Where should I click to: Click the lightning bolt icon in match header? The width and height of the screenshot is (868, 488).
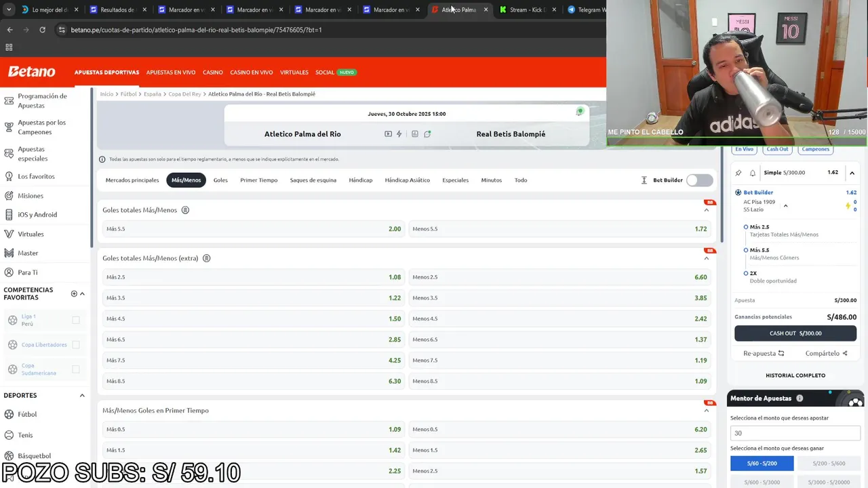pyautogui.click(x=399, y=134)
